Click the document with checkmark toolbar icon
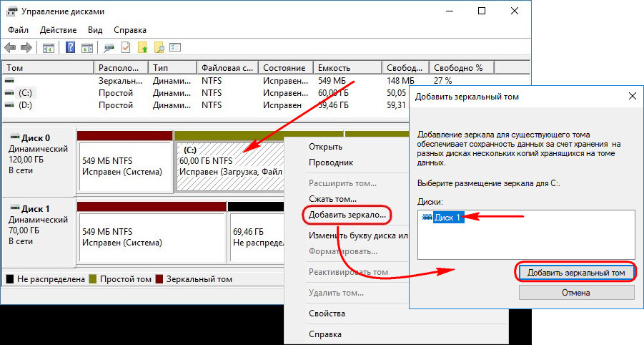The height and width of the screenshot is (345, 644). pos(126,48)
